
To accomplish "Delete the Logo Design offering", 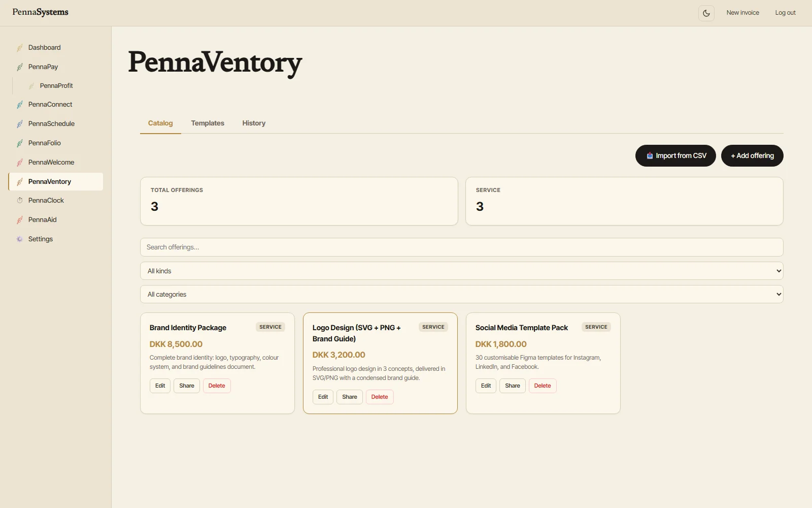I will click(x=380, y=397).
